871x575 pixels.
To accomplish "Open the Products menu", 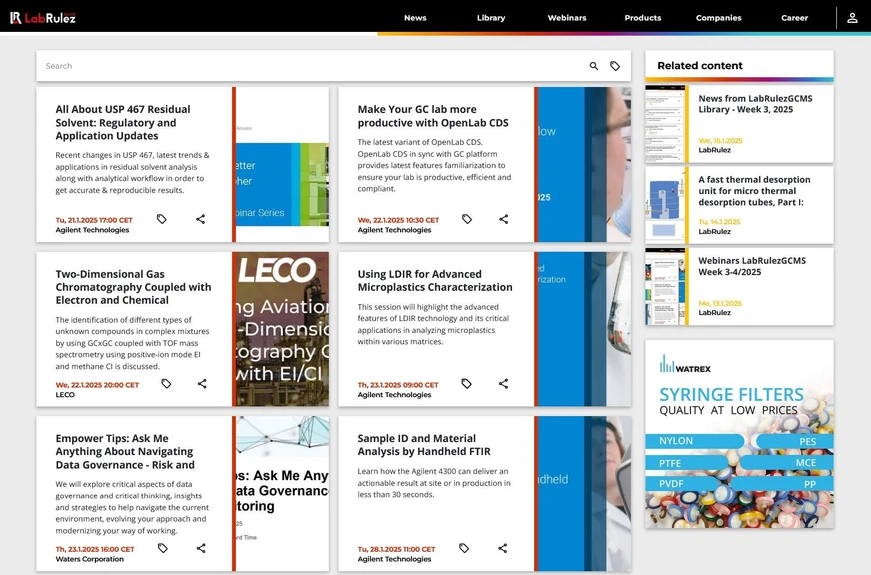I will pyautogui.click(x=643, y=18).
